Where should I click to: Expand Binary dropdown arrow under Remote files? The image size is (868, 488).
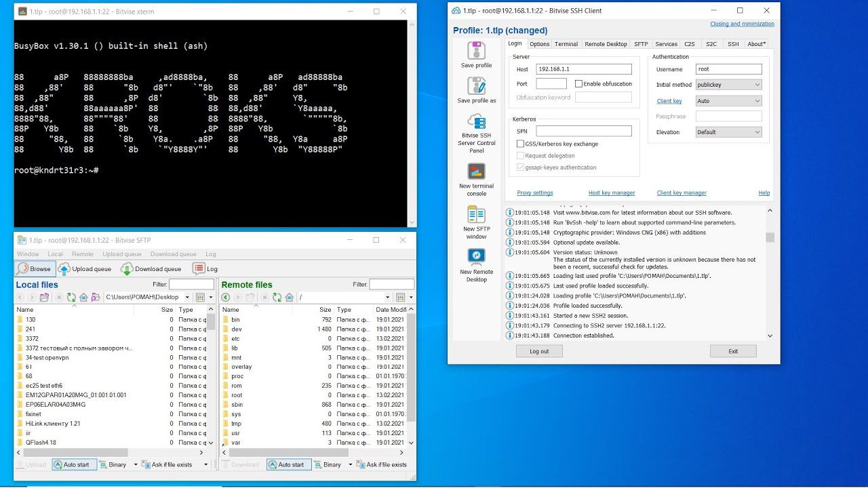[x=350, y=464]
